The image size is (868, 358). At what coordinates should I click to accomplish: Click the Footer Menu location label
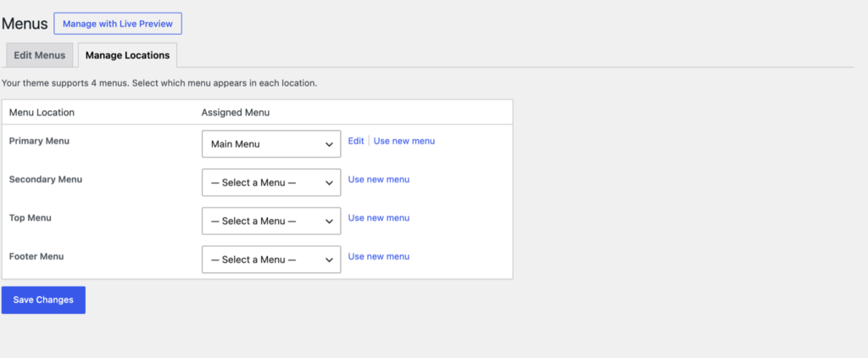(36, 256)
